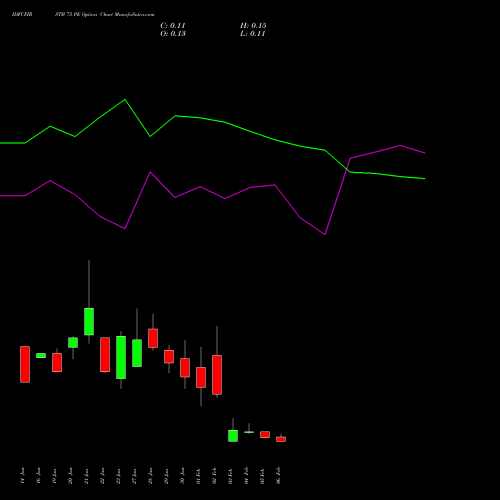Screen dimensions: 500x500
Task: Click the 05 Feb date axis label
Action: (263, 476)
